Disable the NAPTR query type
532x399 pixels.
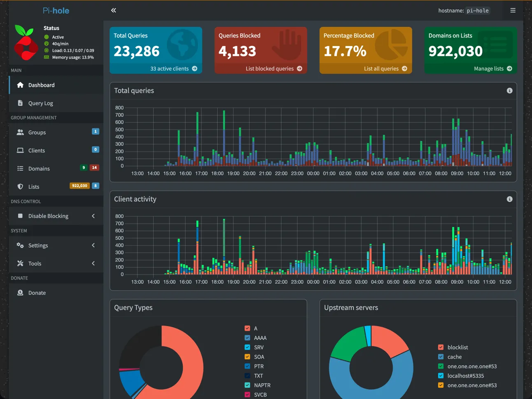[247, 385]
